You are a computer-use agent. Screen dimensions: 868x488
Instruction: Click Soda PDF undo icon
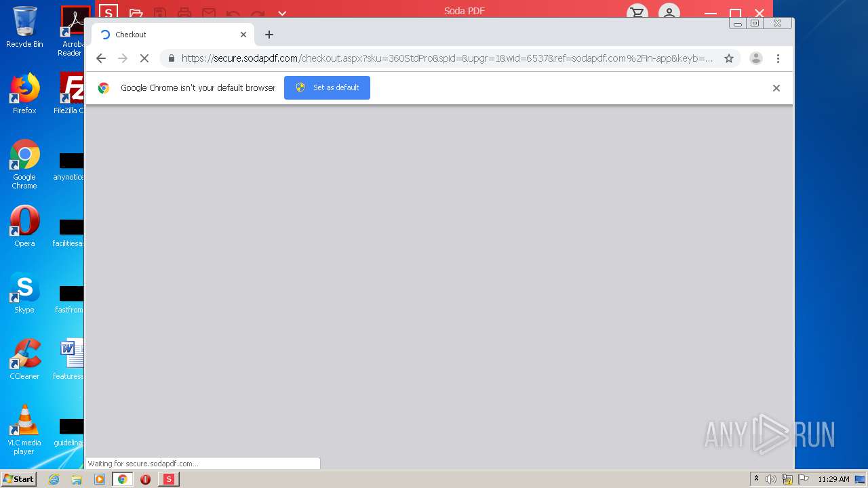(x=233, y=13)
